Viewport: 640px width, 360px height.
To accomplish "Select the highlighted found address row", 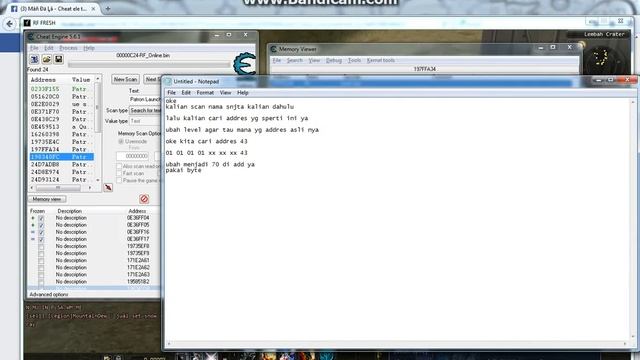I will pos(61,157).
